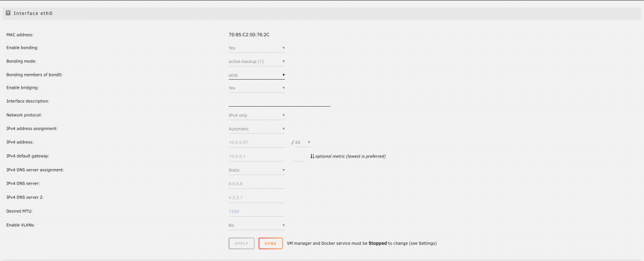Open the Enable bridging dropdown
644x261 pixels.
pos(257,87)
